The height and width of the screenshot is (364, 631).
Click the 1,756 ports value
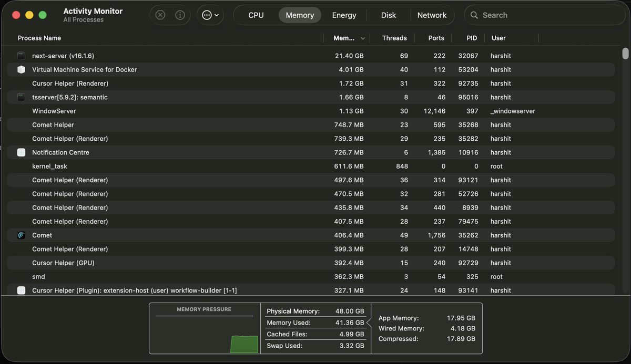(436, 235)
